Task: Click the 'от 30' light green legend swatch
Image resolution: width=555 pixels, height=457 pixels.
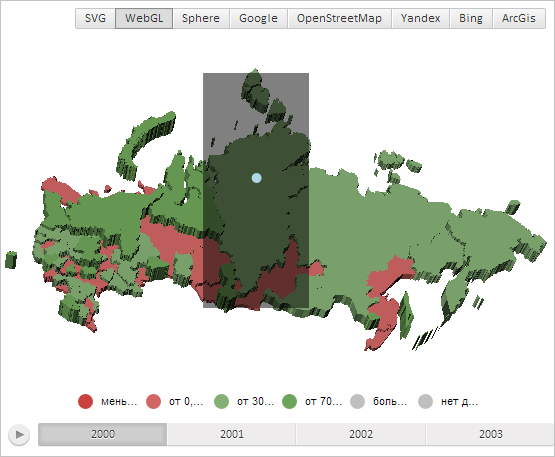Action: 221,401
